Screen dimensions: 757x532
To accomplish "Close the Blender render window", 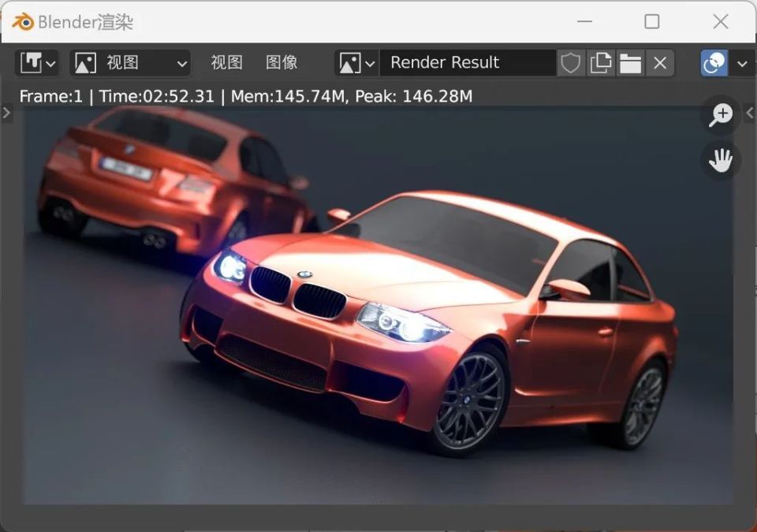I will [721, 22].
